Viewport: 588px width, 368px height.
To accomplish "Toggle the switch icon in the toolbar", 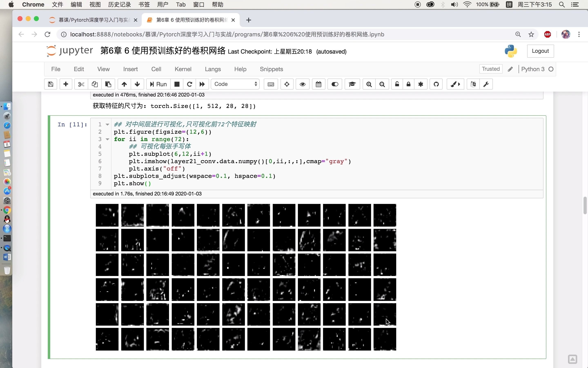I will click(x=335, y=84).
